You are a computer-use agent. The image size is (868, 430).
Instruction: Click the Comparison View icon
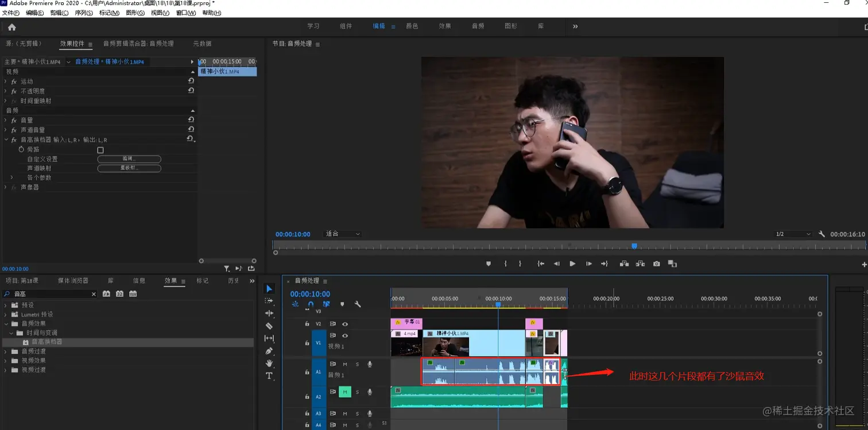[672, 264]
